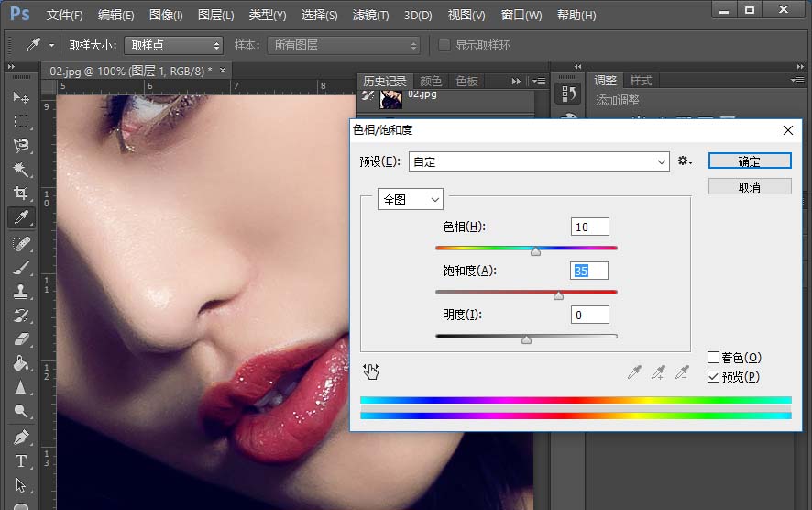The width and height of the screenshot is (812, 510).
Task: Select the Zoom tool in toolbox
Action: pos(20,412)
